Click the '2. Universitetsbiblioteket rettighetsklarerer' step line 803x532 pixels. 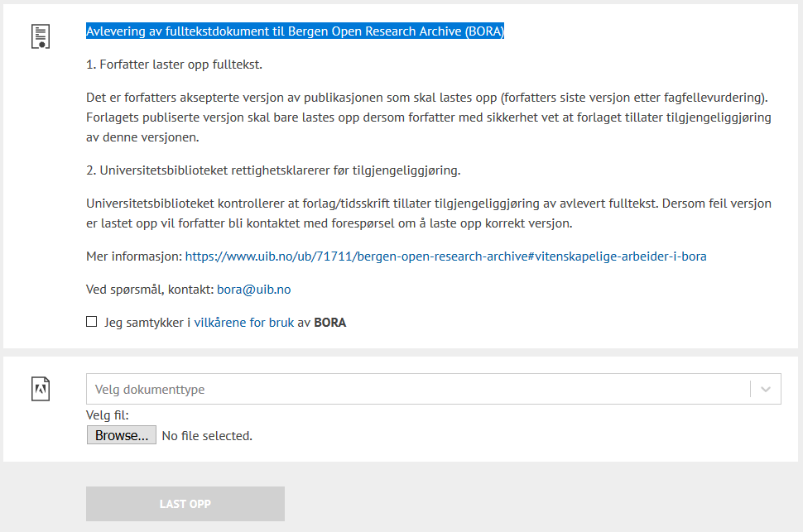(273, 170)
